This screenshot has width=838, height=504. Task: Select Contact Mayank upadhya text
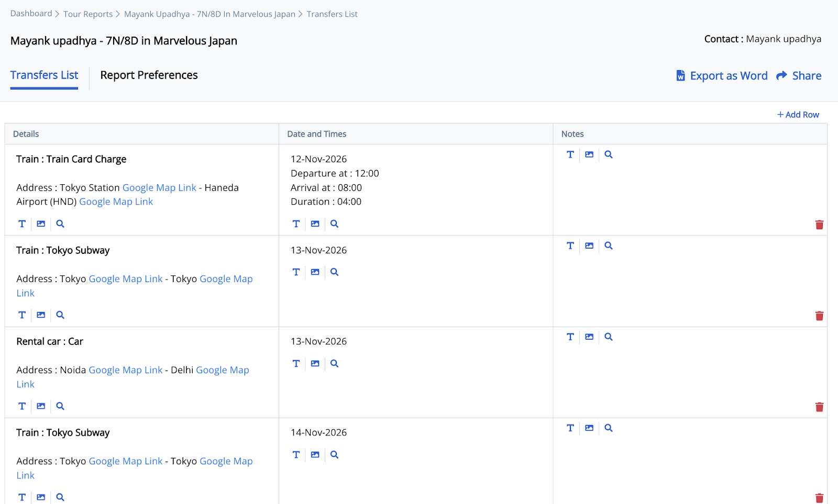(763, 39)
